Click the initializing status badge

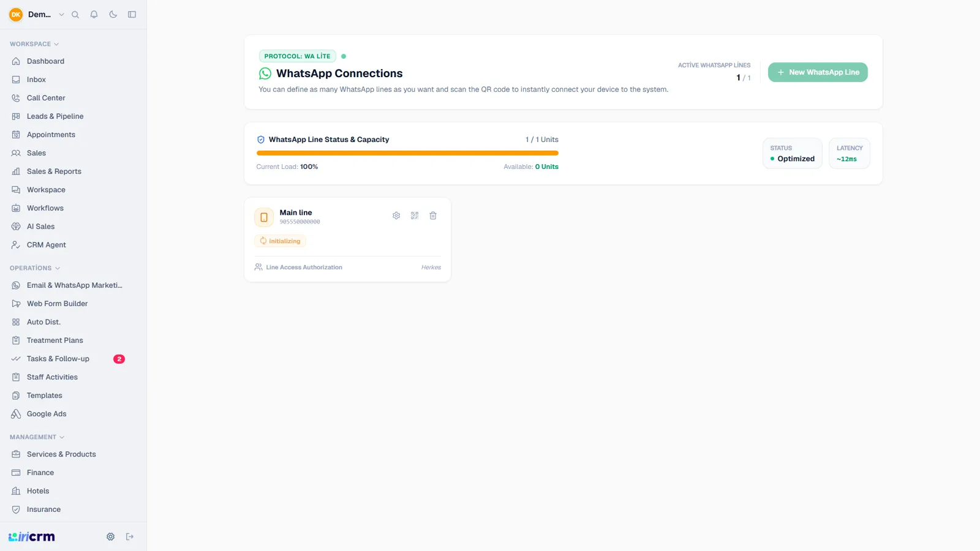click(280, 241)
